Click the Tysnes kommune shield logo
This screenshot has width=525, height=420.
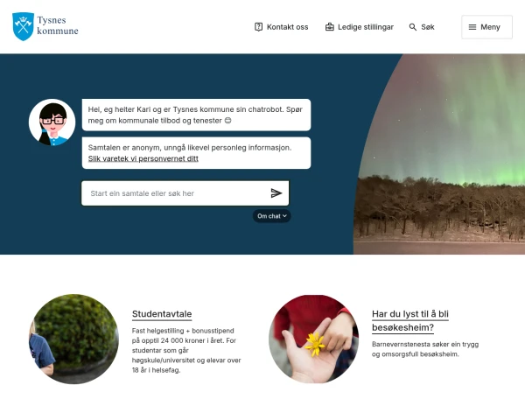pos(23,26)
